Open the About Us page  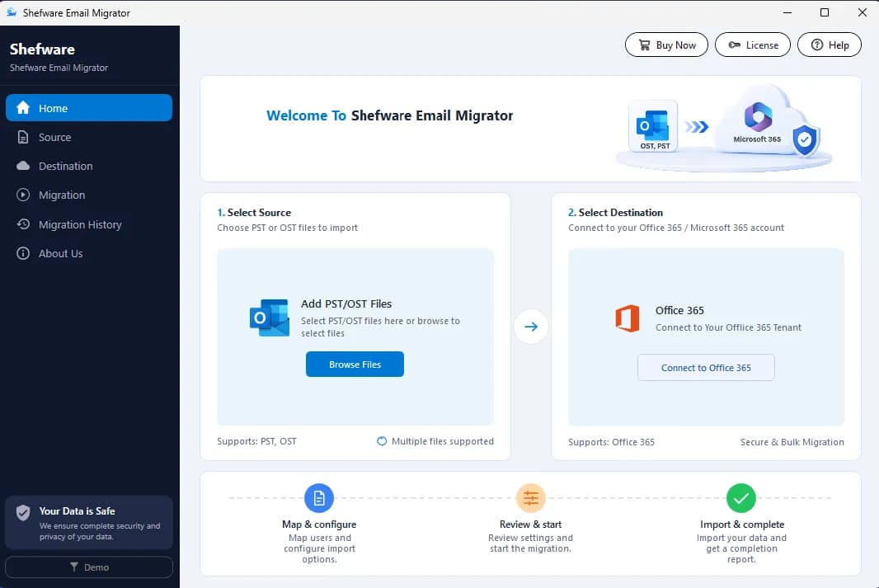tap(89, 253)
